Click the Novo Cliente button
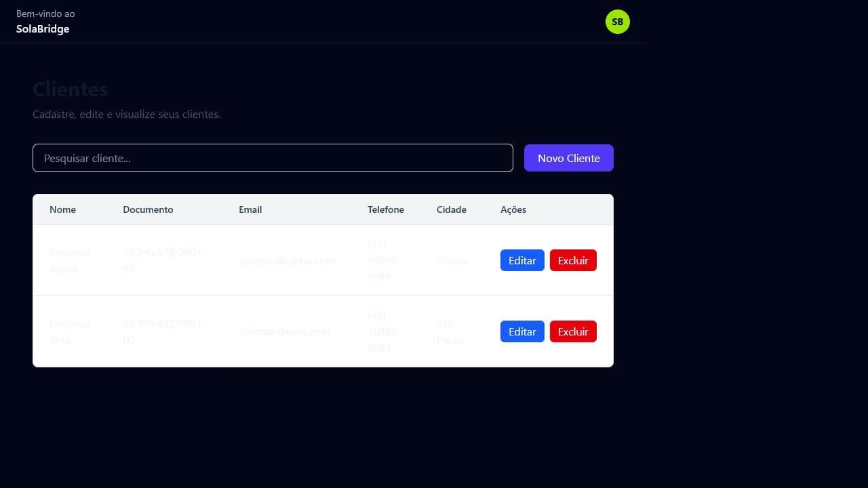Screen dimensions: 868x488 [x=568, y=158]
